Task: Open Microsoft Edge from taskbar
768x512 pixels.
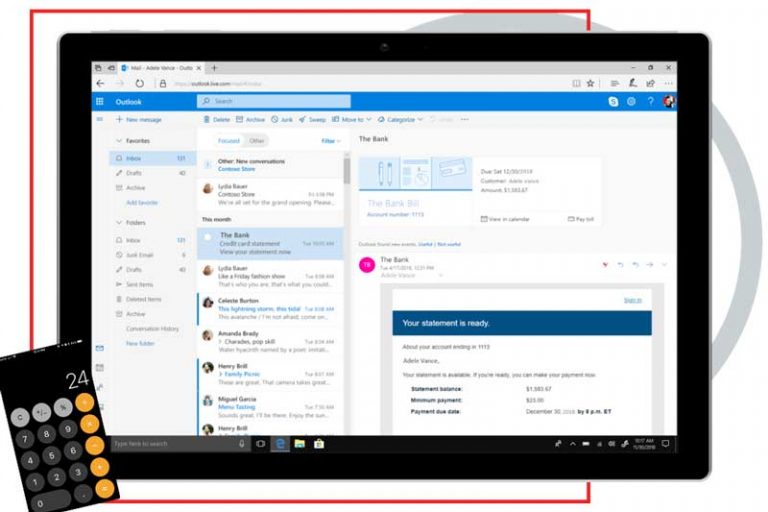Action: (280, 444)
